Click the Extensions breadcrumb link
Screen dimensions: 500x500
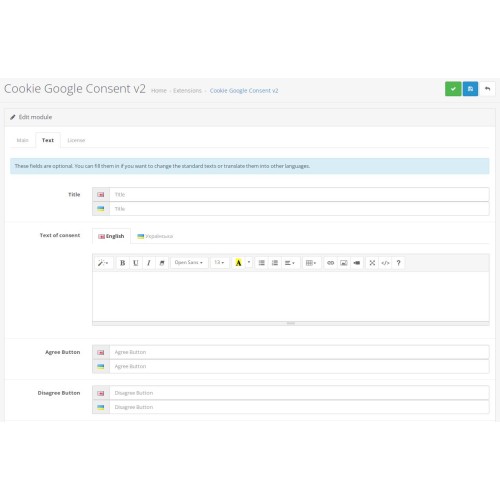[187, 91]
